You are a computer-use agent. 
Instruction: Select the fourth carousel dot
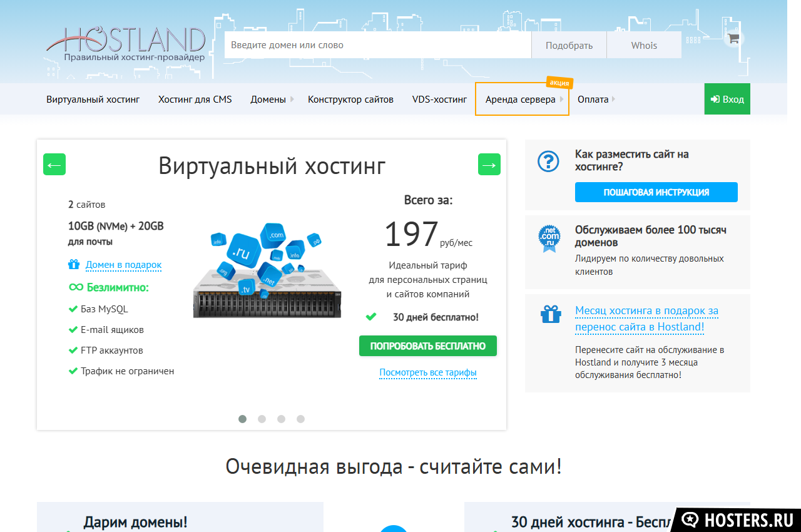tap(300, 419)
